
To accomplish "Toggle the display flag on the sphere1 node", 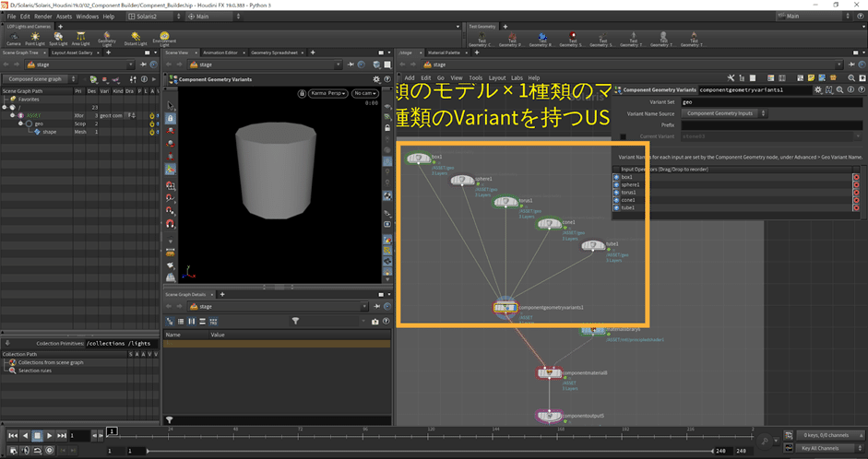I will click(x=472, y=181).
